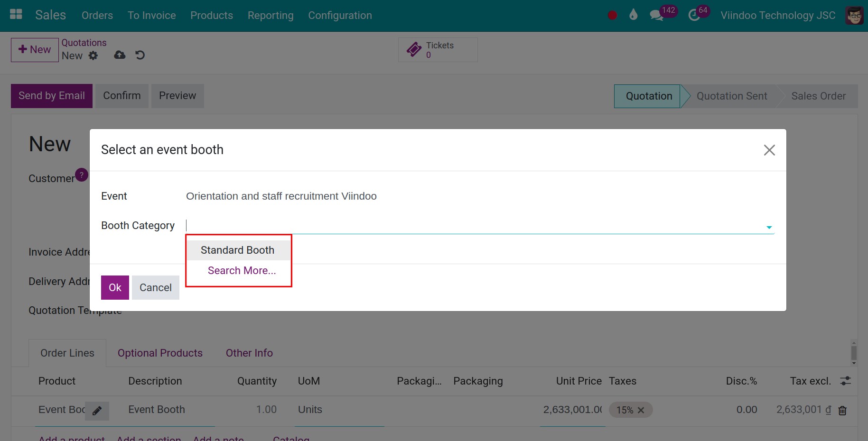Click the Unit Price cell 2,633,001.00
868x441 pixels.
coord(572,410)
